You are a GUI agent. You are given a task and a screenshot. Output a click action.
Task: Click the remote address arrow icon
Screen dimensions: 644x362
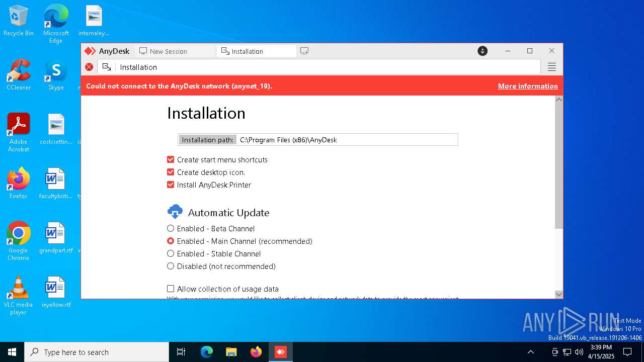pyautogui.click(x=107, y=67)
